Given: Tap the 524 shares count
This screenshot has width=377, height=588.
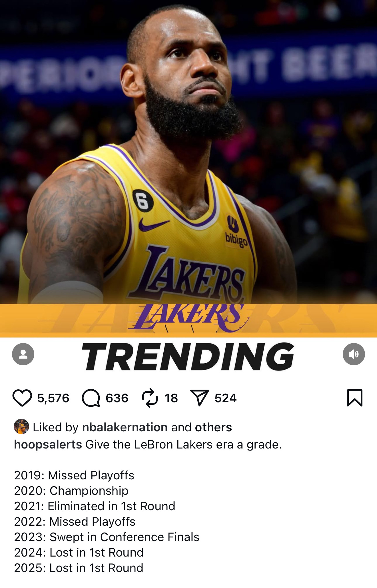Looking at the screenshot, I should 226,398.
